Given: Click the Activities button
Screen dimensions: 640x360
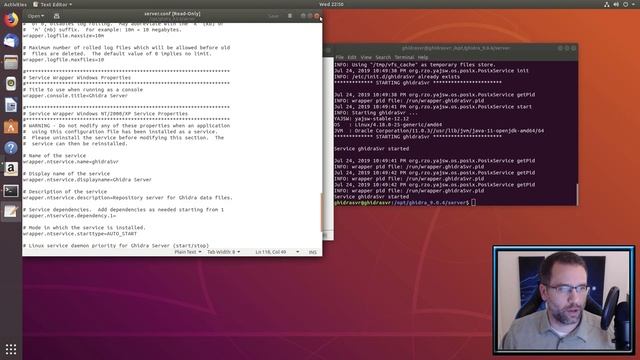Looking at the screenshot, I should pos(15,4).
